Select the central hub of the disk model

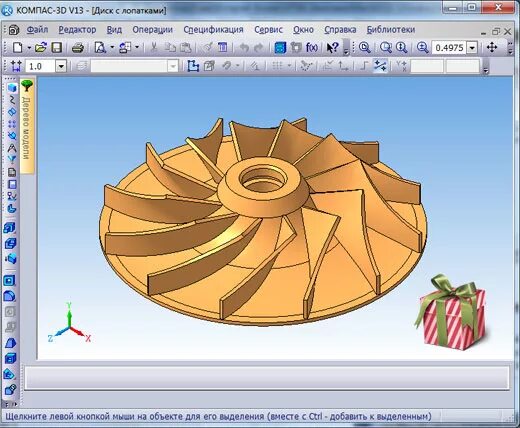[263, 187]
